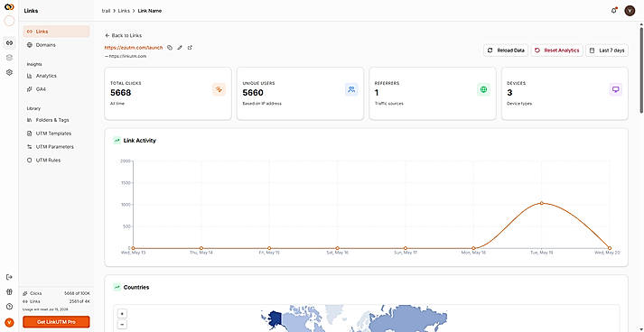The height and width of the screenshot is (332, 644).
Task: Zoom out on the countries map
Action: [122, 325]
